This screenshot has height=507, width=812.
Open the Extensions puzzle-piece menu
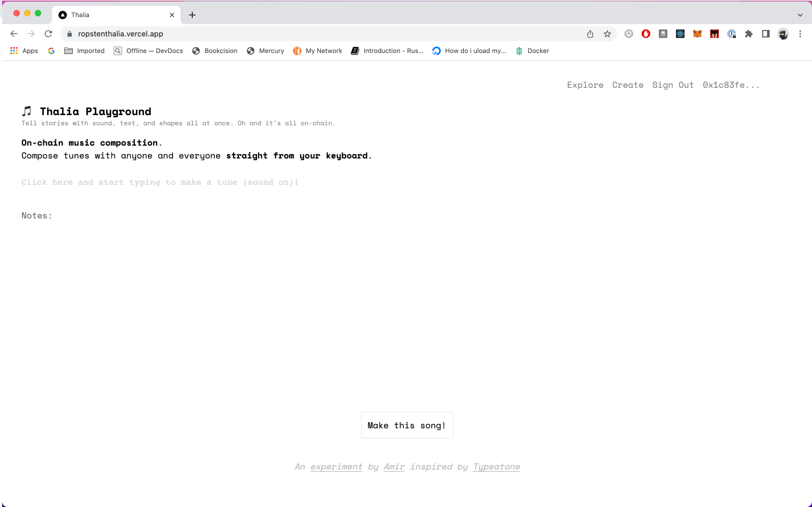749,34
